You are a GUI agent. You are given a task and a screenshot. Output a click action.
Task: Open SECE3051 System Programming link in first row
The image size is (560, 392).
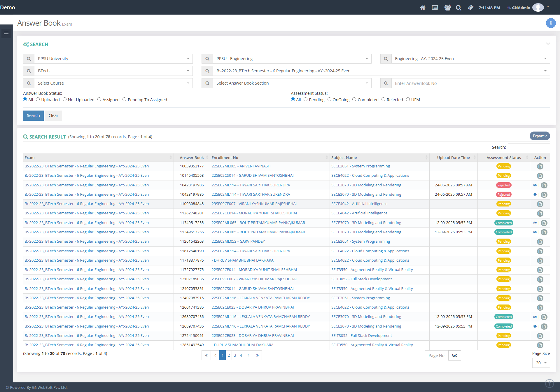click(360, 166)
